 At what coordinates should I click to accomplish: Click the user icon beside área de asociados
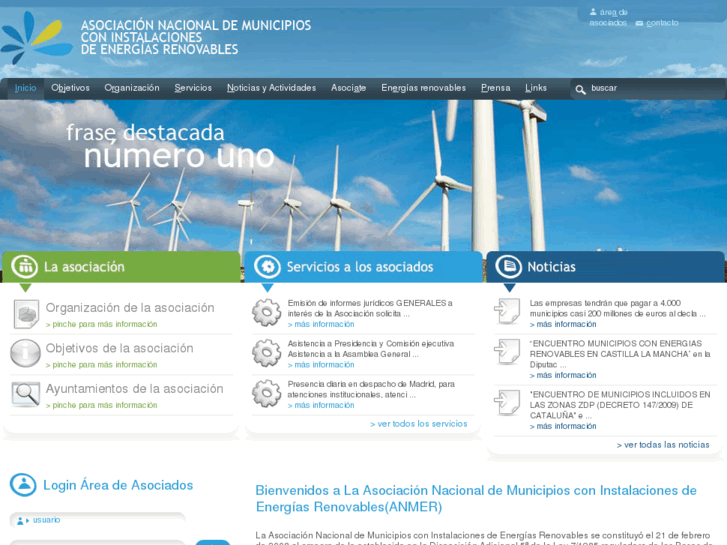coord(593,12)
